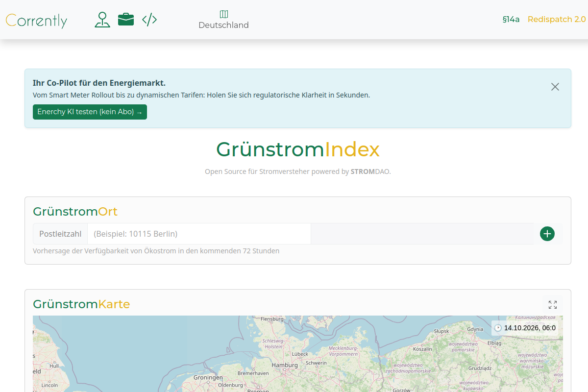Expand GrünstromKarte to fullscreen
The image size is (588, 392).
click(x=553, y=305)
